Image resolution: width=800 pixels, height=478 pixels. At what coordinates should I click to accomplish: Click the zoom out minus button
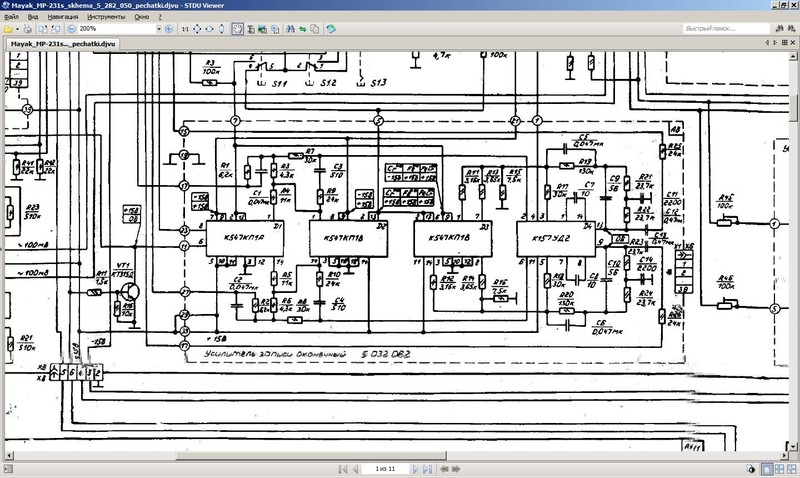coord(71,29)
